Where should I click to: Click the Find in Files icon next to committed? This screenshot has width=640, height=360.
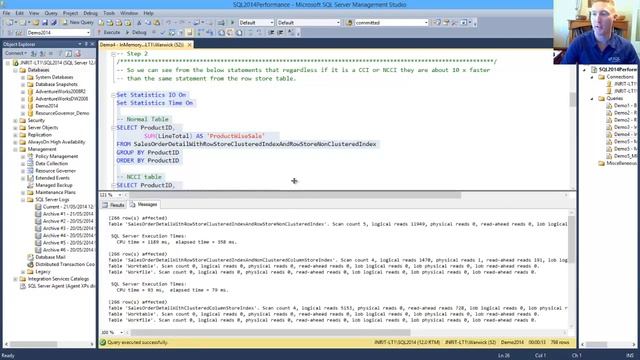click(x=349, y=22)
